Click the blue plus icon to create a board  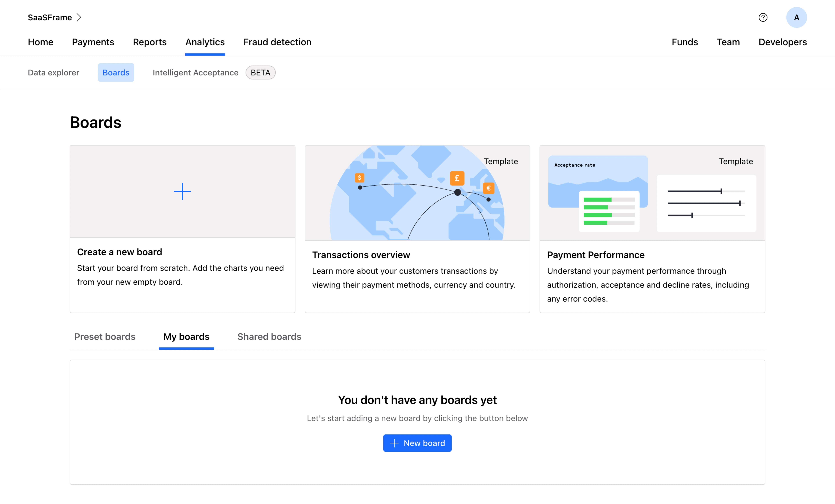pyautogui.click(x=182, y=192)
